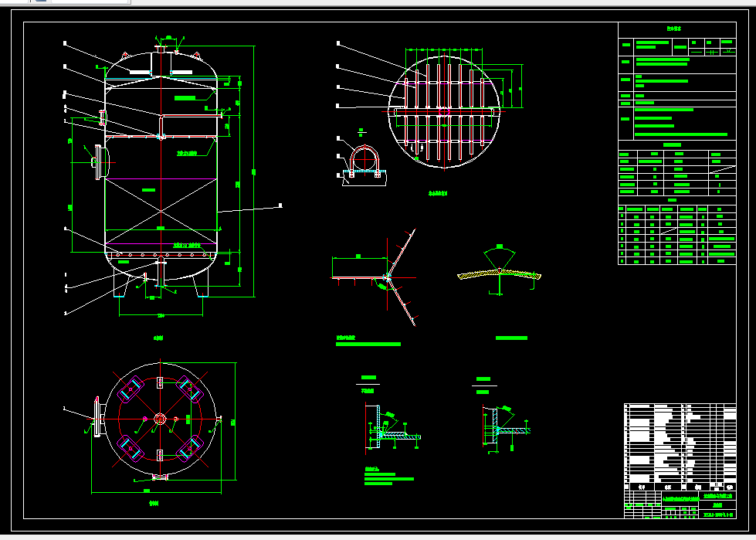Select the top nozzle on the vessel elevation view
The height and width of the screenshot is (540, 756).
point(161,49)
